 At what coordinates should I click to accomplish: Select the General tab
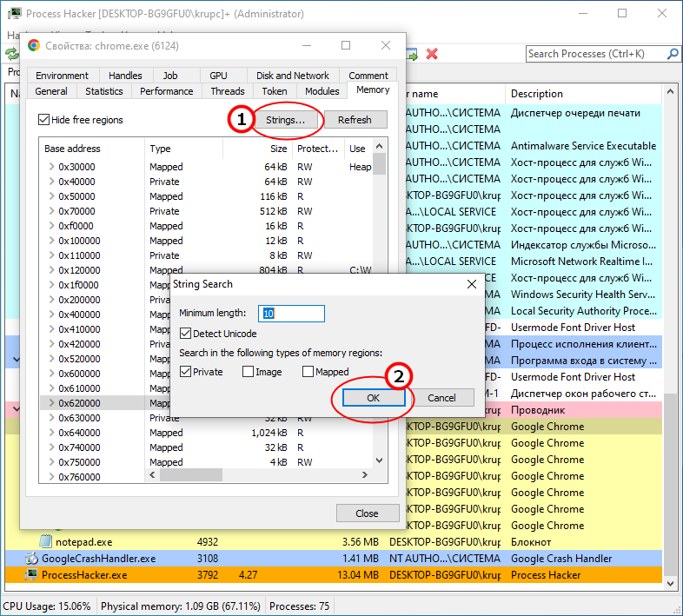click(x=51, y=91)
